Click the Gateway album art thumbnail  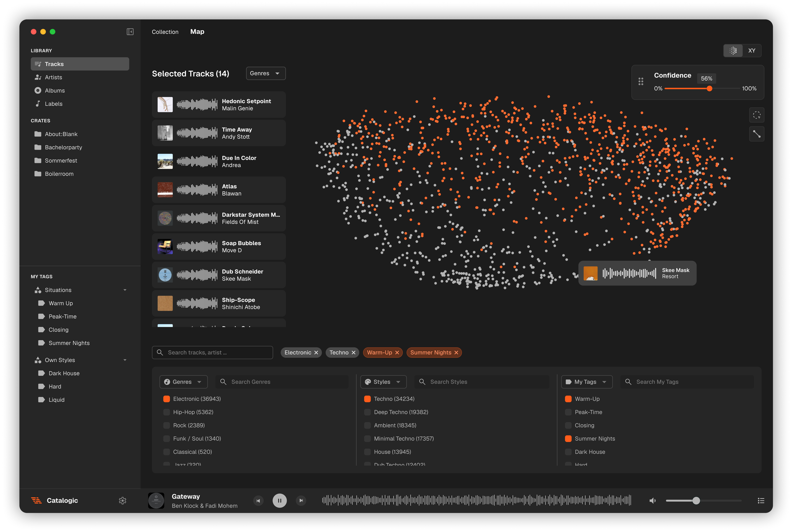[x=156, y=500]
